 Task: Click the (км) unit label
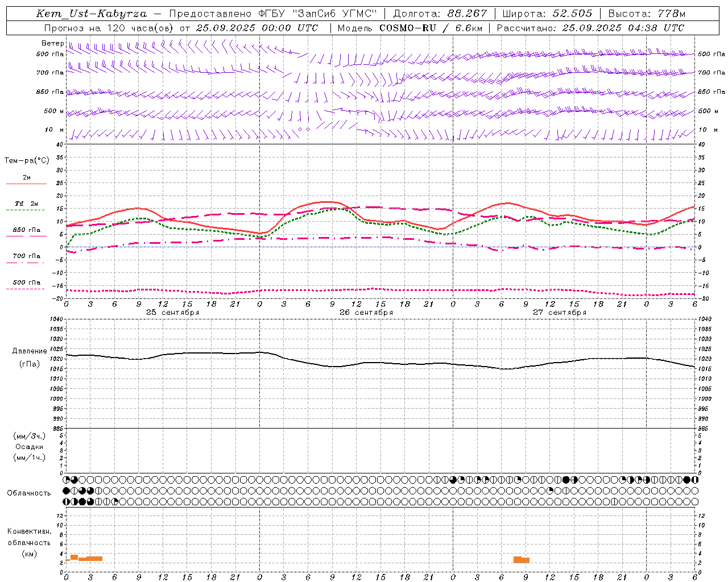coord(30,554)
